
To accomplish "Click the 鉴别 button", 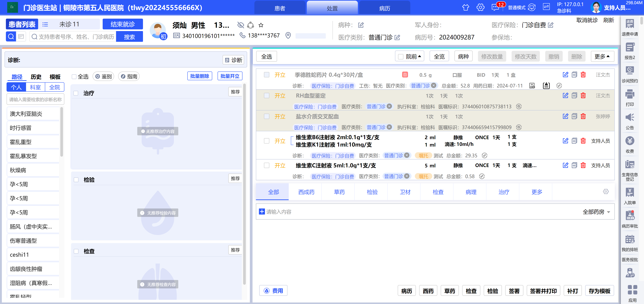I will point(103,76).
